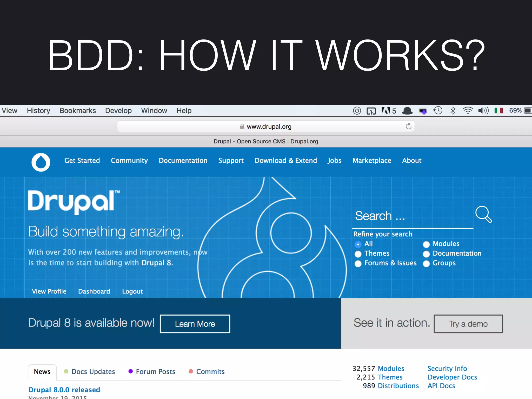Image resolution: width=532 pixels, height=399 pixels.
Task: Click the Drupal 8 link in hero text
Action: 156,263
